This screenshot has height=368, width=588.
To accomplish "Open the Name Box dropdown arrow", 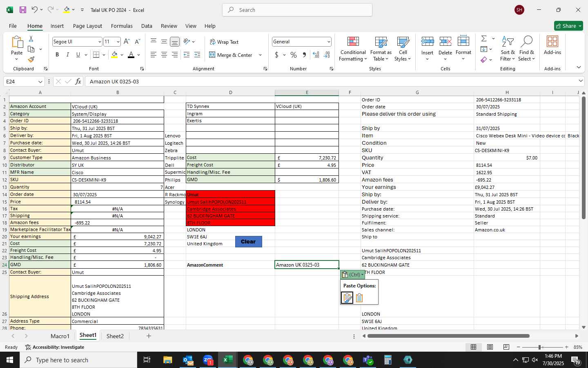I will coord(40,81).
